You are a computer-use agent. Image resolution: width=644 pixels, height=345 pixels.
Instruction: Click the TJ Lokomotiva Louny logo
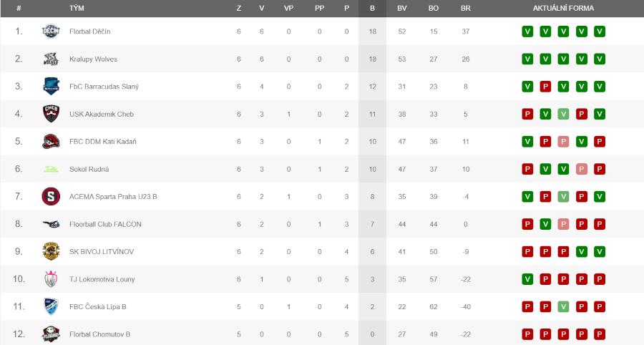coord(51,279)
